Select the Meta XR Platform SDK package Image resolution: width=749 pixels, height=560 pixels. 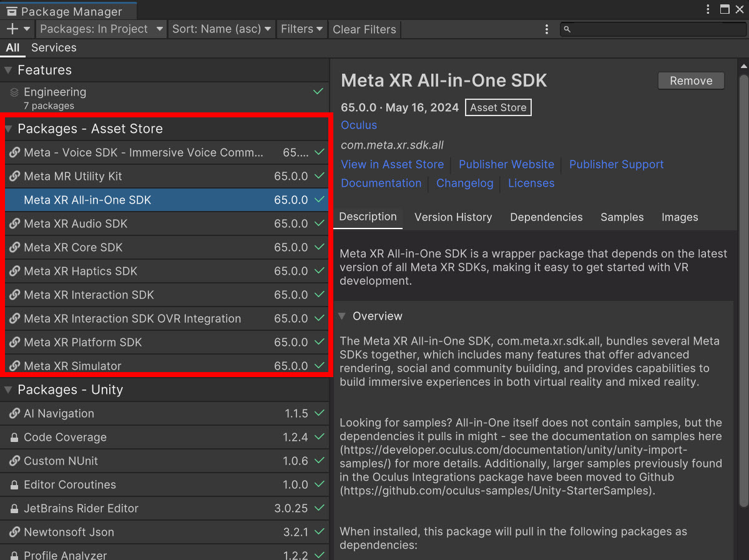click(x=165, y=342)
